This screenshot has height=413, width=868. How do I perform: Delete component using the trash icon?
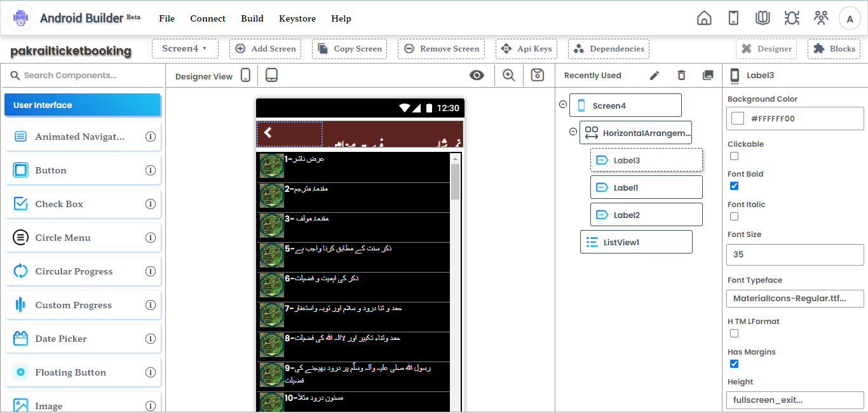(x=681, y=75)
